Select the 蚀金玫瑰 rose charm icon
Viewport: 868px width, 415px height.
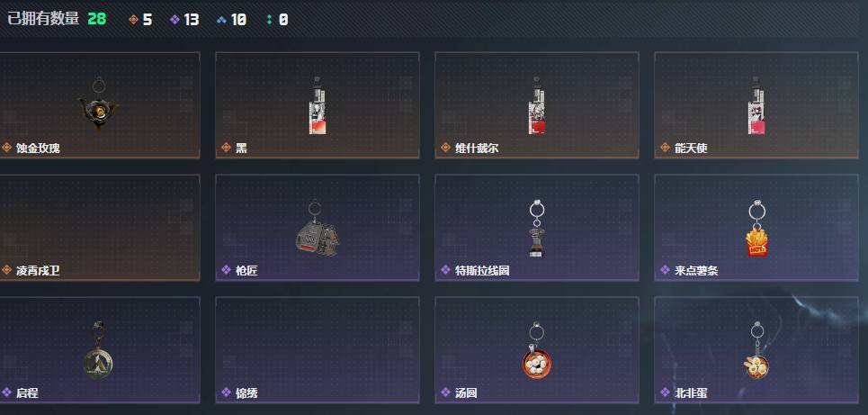click(98, 104)
